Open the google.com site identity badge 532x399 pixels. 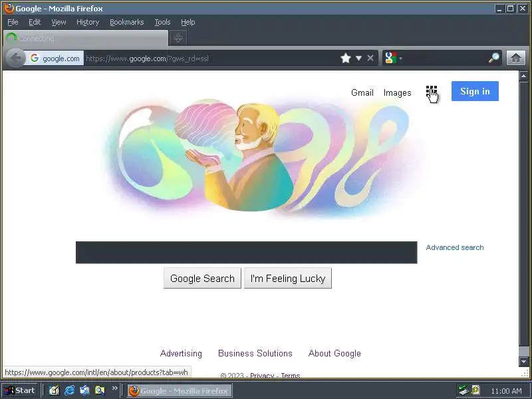click(55, 59)
